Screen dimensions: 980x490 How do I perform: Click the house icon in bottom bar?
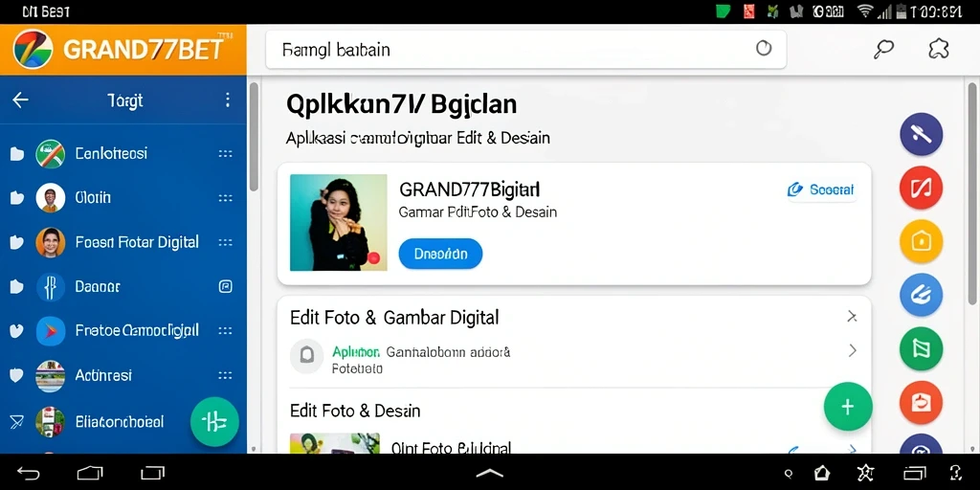[x=821, y=473]
